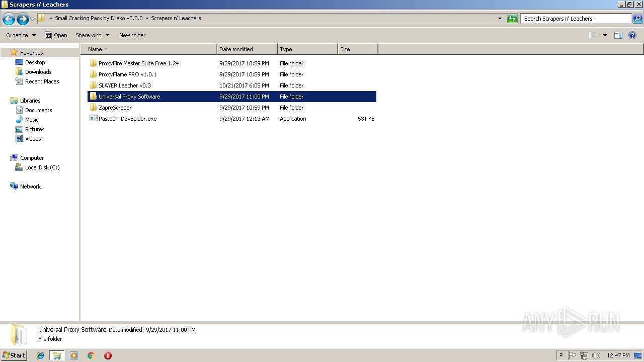The width and height of the screenshot is (644, 362).
Task: Click the New folder button
Action: pos(132,35)
